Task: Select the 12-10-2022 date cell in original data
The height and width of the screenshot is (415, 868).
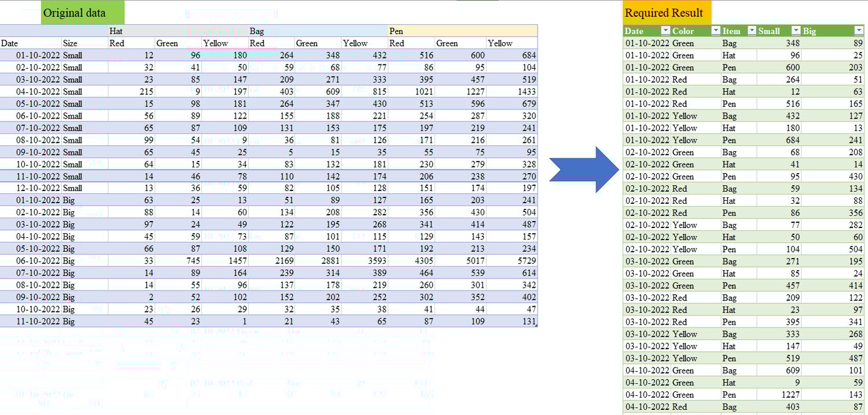Action: (x=31, y=188)
